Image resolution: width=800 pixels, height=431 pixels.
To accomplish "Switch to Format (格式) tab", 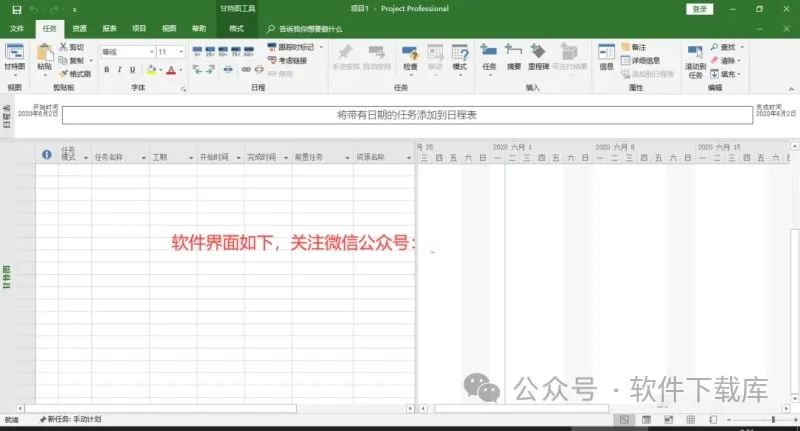I will (236, 29).
